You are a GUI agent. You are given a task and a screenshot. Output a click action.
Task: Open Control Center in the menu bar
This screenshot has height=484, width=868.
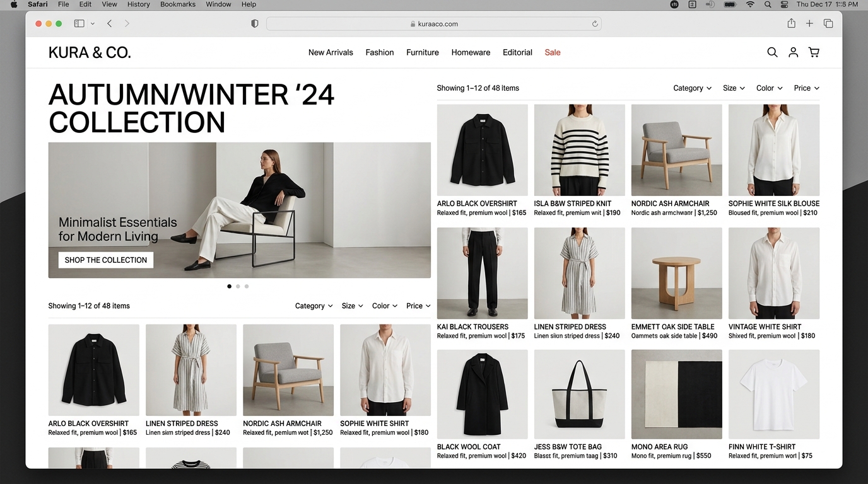pos(785,4)
